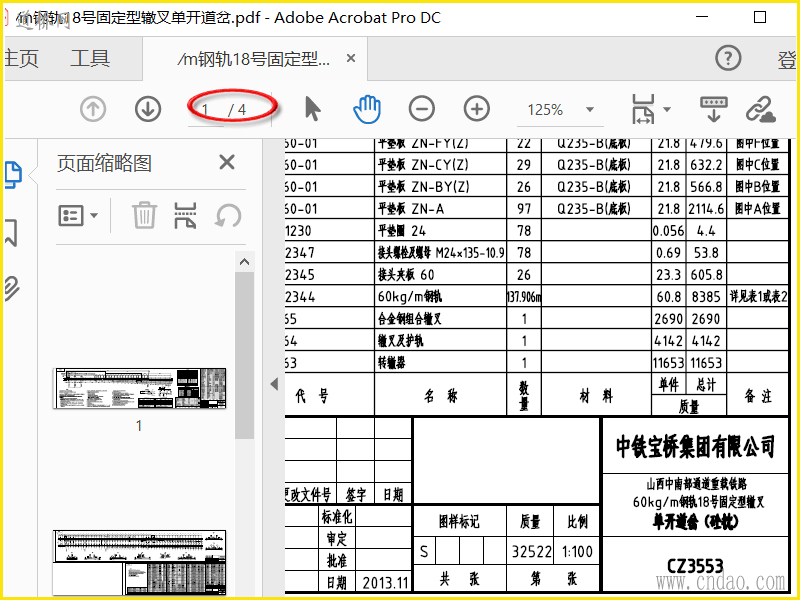
Task: Click the 1:100 scale value
Action: [577, 552]
